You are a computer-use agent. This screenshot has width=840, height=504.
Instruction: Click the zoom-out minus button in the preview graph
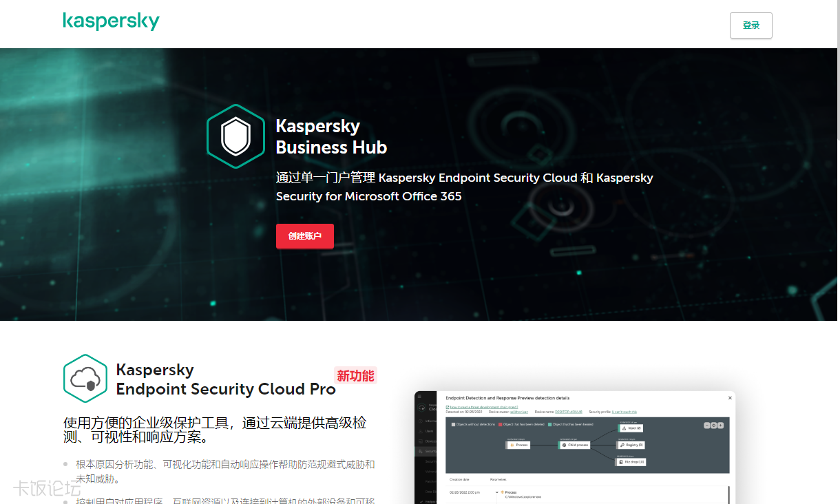[706, 426]
